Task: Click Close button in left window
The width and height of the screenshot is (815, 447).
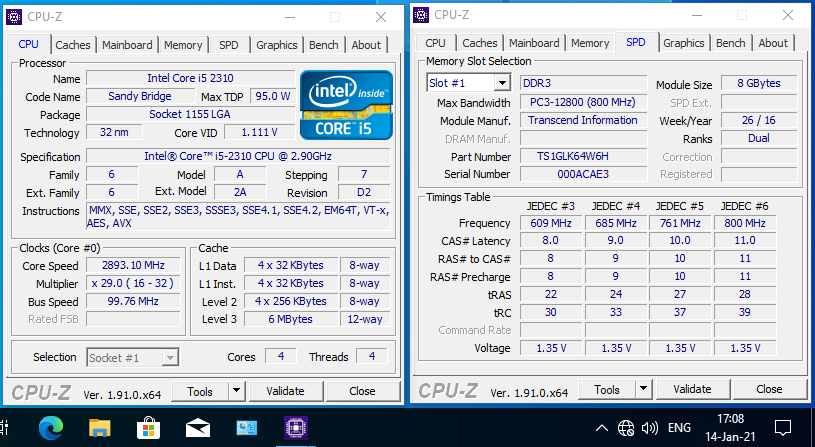Action: [x=362, y=391]
